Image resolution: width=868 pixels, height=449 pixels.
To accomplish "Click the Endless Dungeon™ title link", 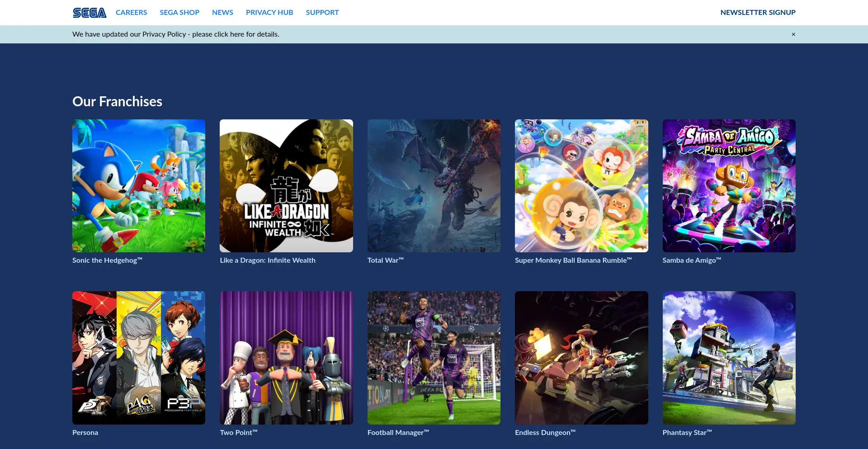I will coord(545,433).
